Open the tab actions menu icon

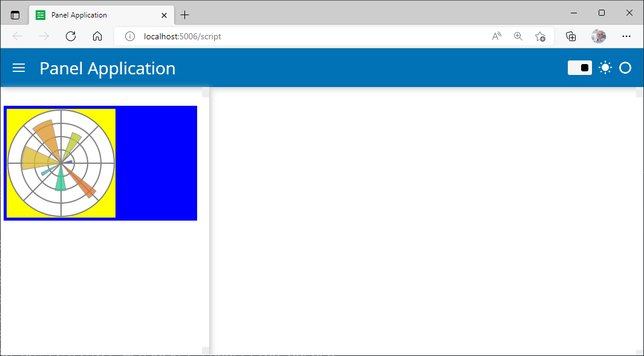pyautogui.click(x=15, y=15)
